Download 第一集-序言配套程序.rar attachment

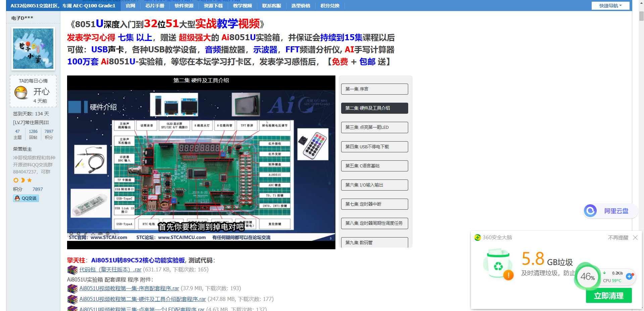129,288
